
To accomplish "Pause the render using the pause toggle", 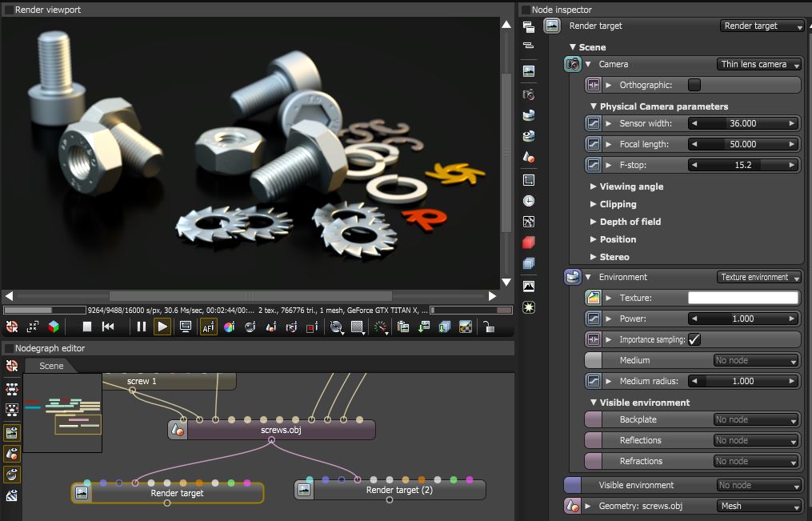I will pyautogui.click(x=142, y=327).
